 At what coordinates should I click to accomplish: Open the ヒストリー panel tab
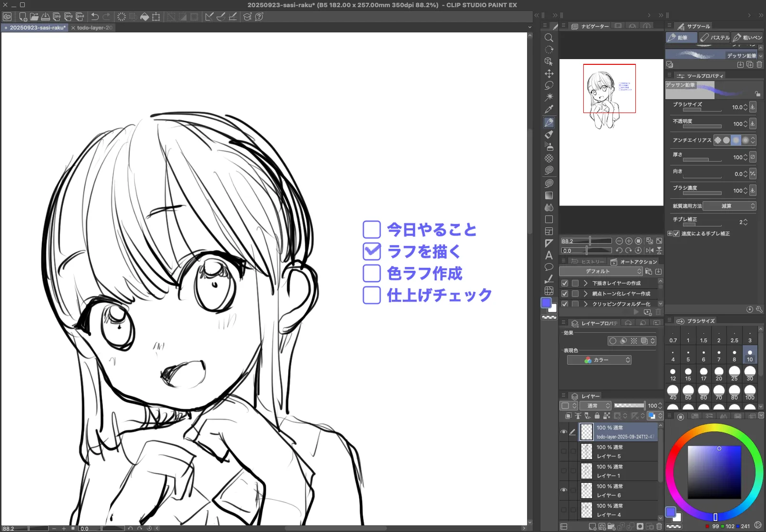[x=588, y=262]
